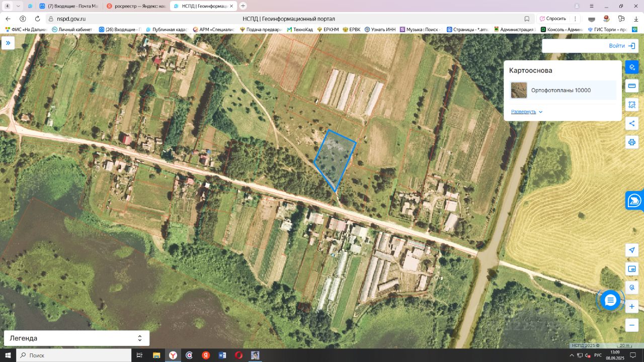The width and height of the screenshot is (644, 362).
Task: Open the ЕРВК bookmark
Action: tap(352, 30)
